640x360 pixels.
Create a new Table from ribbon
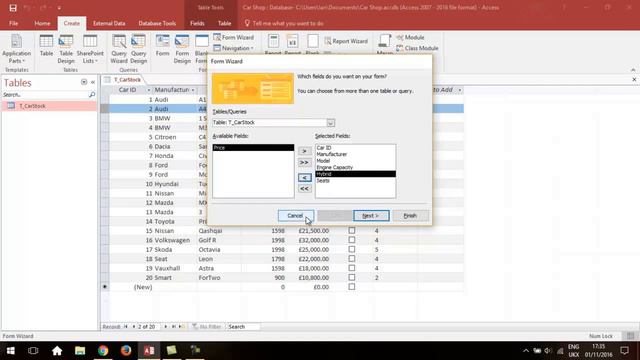point(46,46)
